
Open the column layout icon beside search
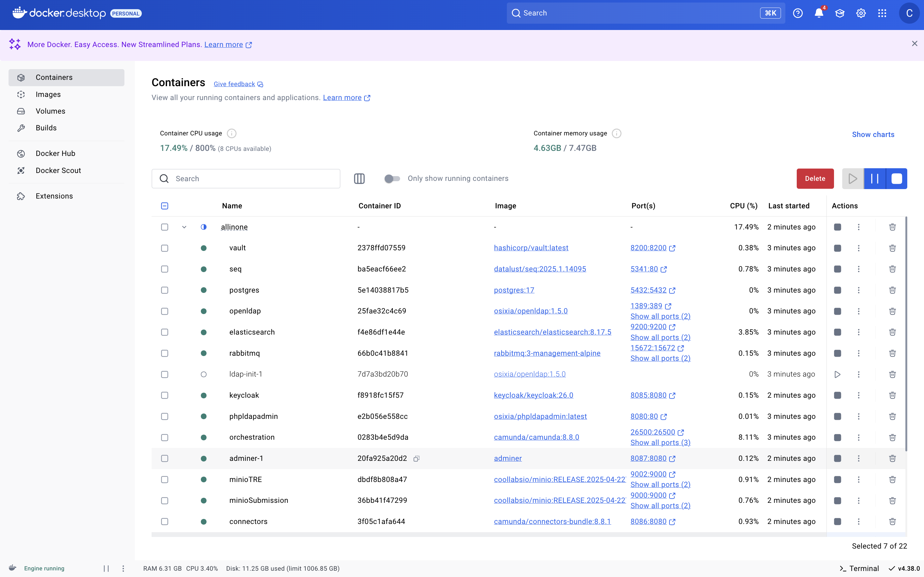359,179
